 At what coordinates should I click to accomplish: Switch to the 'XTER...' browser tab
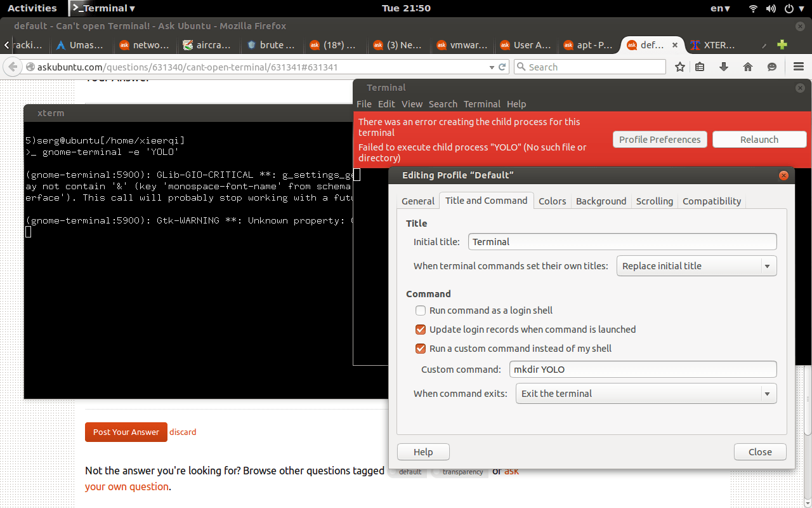click(x=718, y=45)
